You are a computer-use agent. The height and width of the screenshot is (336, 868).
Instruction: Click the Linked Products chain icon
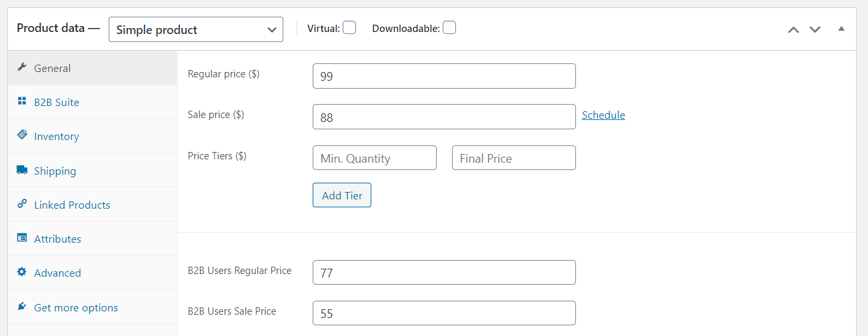(21, 204)
